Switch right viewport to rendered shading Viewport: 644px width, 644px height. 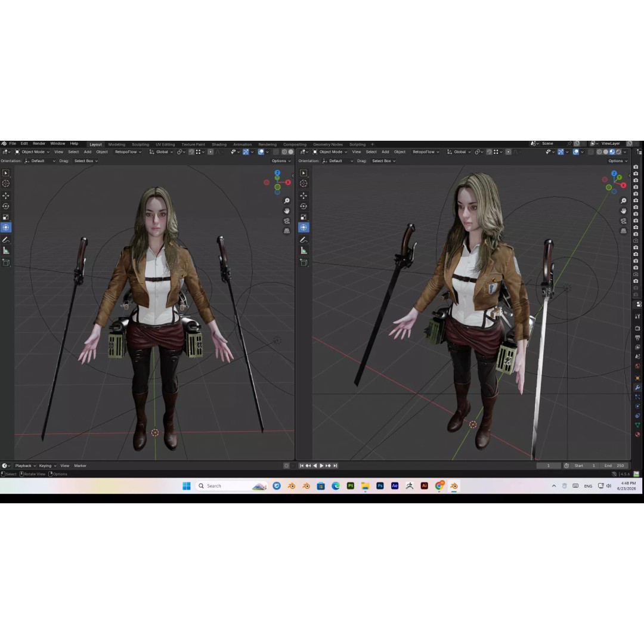coord(618,152)
